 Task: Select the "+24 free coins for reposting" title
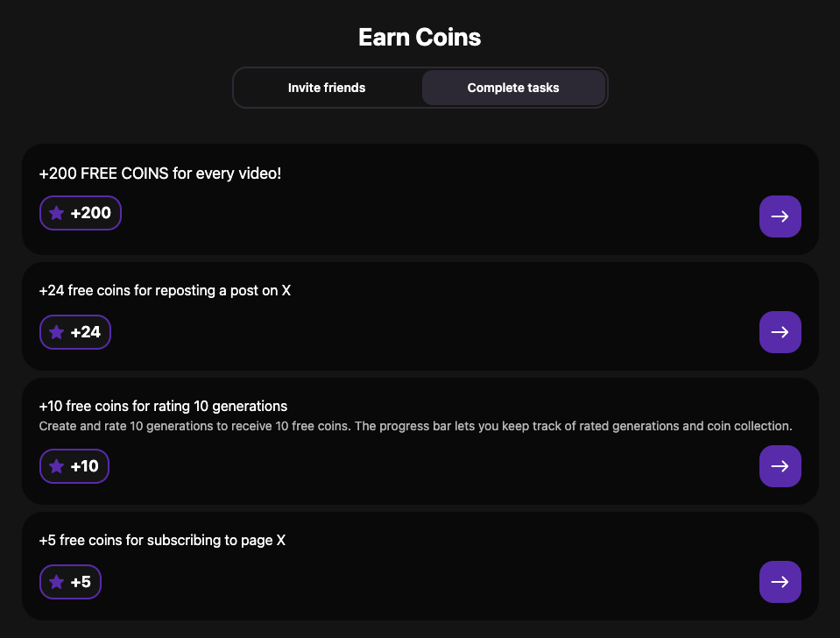pos(165,290)
